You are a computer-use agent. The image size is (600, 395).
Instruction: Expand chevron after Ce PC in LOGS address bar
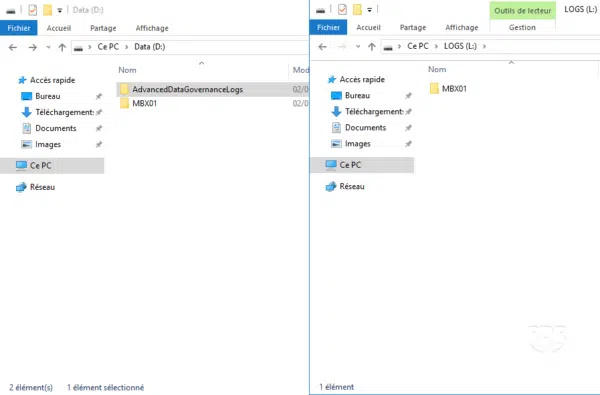point(436,46)
